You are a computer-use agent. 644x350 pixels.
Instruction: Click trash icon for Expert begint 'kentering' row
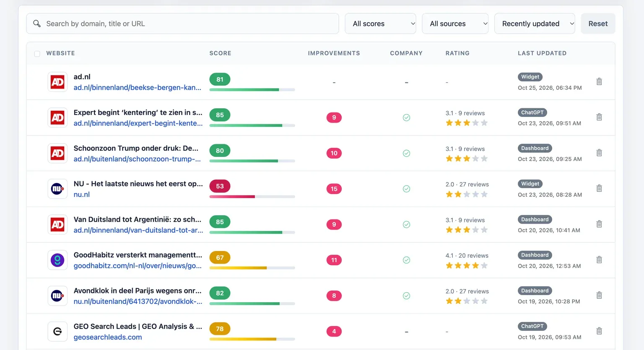click(x=599, y=117)
